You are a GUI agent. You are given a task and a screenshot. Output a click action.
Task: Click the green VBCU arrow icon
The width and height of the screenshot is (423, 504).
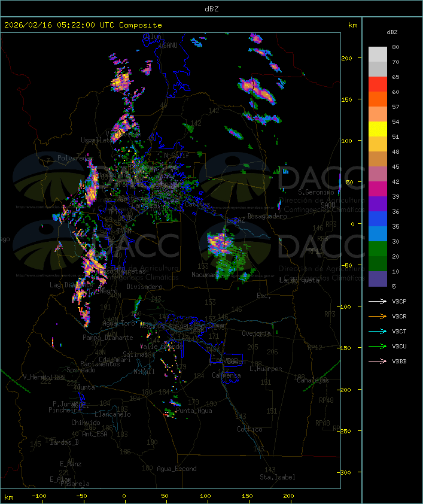click(378, 346)
